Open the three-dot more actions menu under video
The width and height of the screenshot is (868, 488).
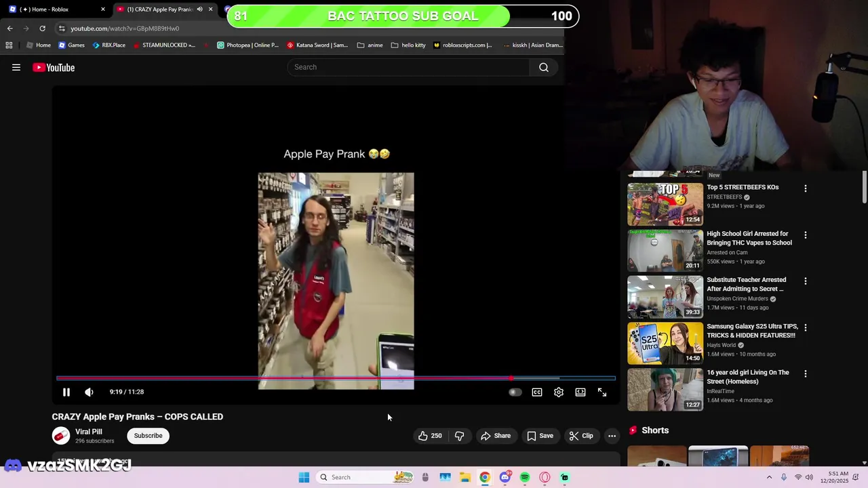(x=612, y=436)
